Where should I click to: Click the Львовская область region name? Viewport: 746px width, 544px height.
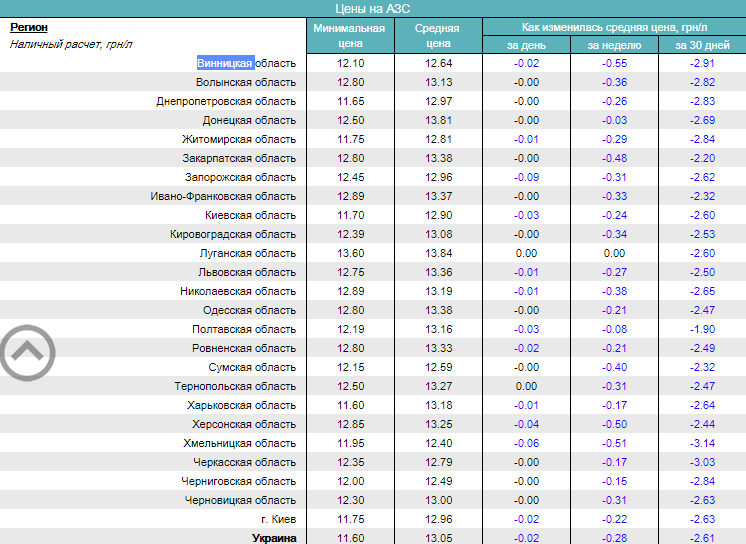[246, 273]
